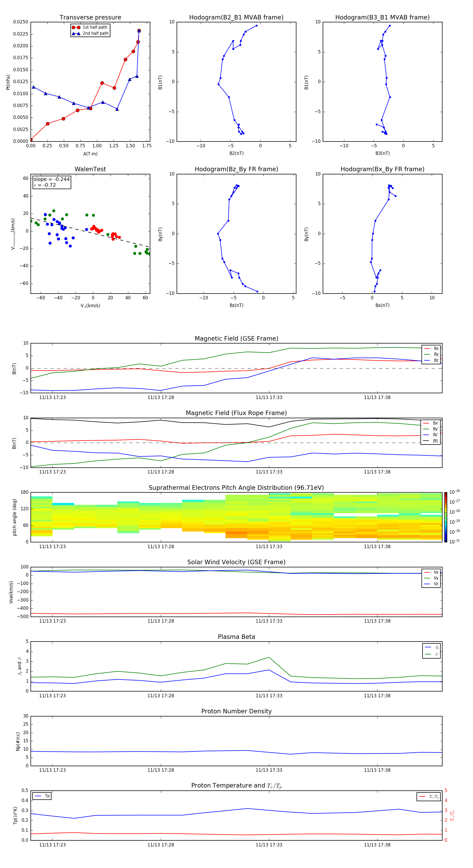Click the Suprathermal Electrons Pitch Angle Distribution title
Viewport: 473px width, 868px height.
pos(236,488)
